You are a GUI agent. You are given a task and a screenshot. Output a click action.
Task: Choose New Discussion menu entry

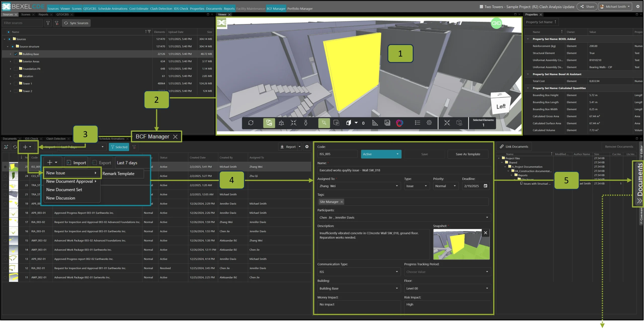(61, 198)
